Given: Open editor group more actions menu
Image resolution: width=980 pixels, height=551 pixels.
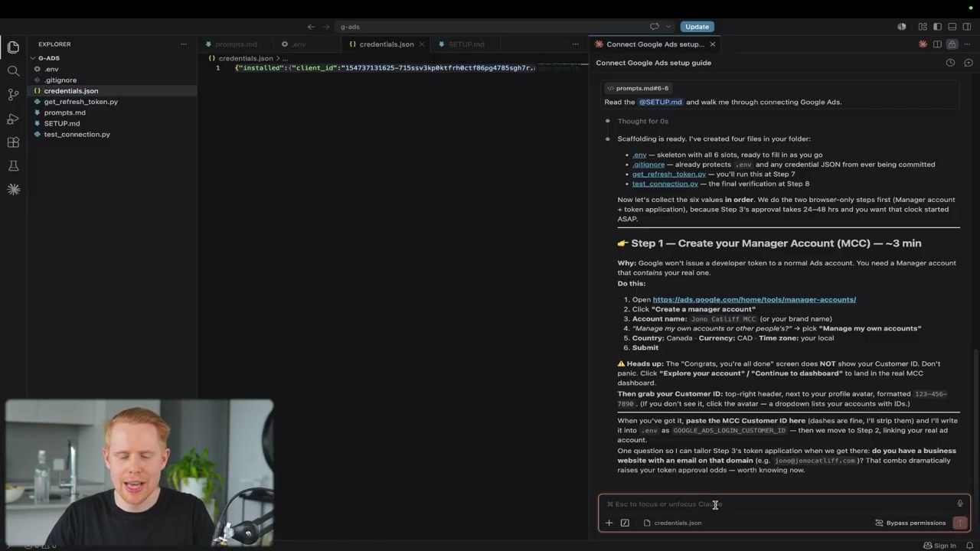Looking at the screenshot, I should point(575,44).
